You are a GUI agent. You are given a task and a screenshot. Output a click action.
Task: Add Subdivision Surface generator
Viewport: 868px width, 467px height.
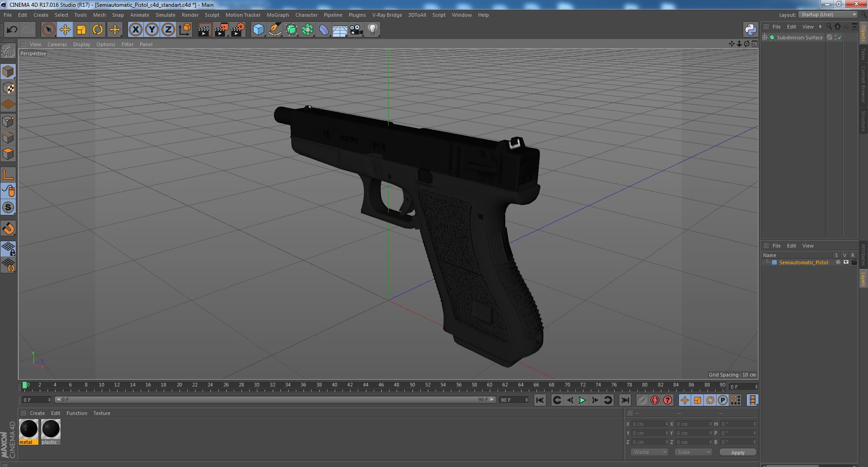(x=291, y=30)
